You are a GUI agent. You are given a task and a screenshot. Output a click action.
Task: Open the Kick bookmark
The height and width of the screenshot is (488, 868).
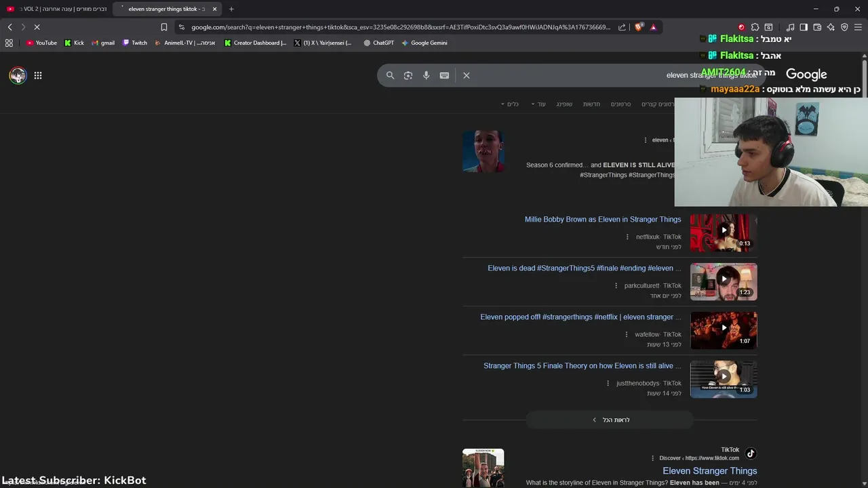tap(74, 43)
